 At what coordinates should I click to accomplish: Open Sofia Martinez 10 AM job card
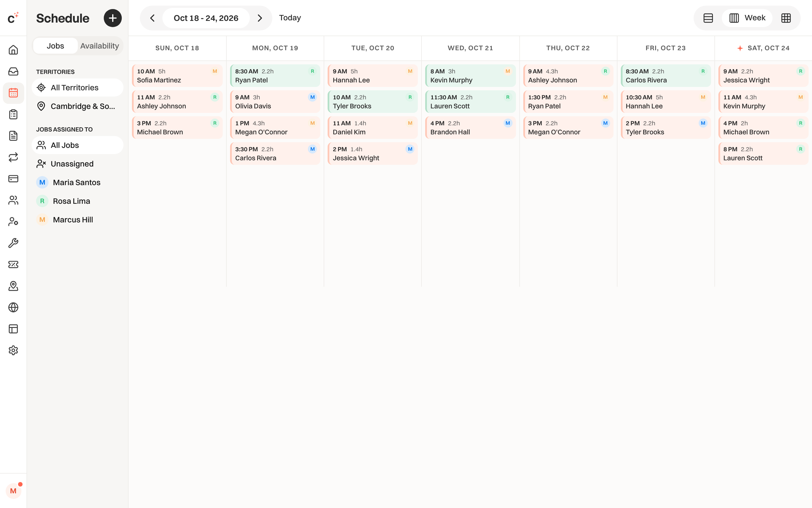click(x=177, y=76)
